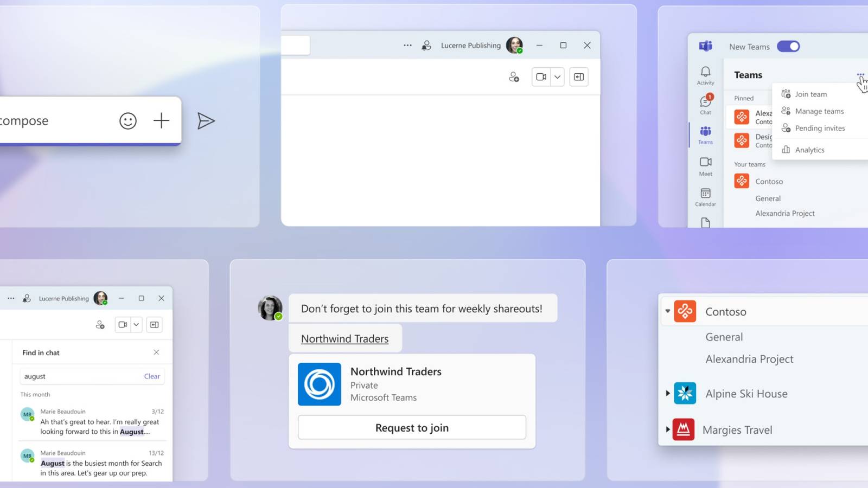Clear the august search in Find in chat
This screenshot has height=488, width=868.
pos(151,376)
